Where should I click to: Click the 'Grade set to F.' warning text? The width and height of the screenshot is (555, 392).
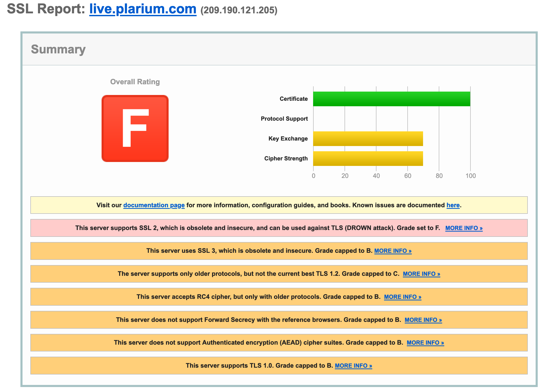coord(418,228)
